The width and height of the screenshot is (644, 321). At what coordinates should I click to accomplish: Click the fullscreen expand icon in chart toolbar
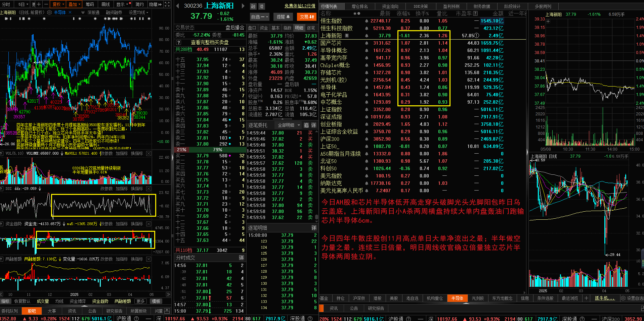pos(167,4)
